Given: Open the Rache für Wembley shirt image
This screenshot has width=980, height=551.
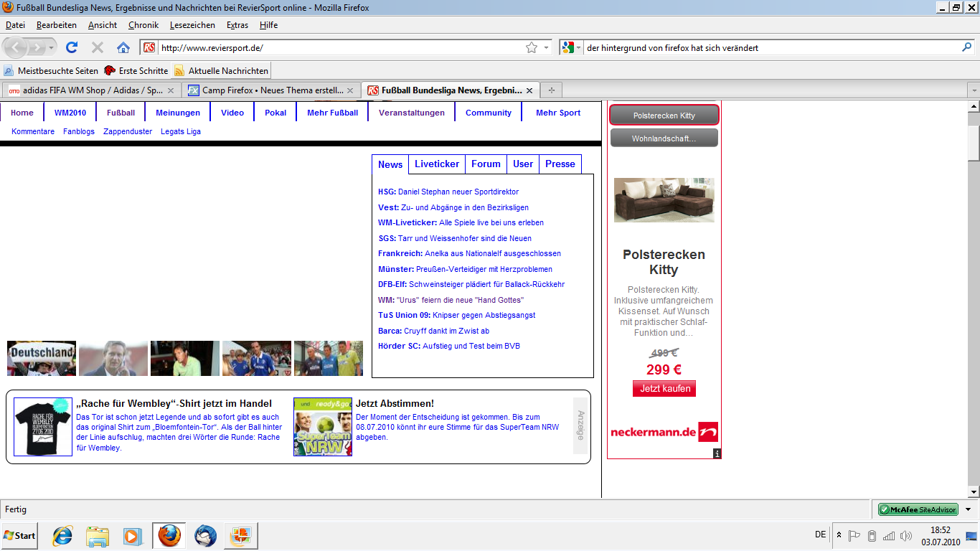Looking at the screenshot, I should point(43,427).
